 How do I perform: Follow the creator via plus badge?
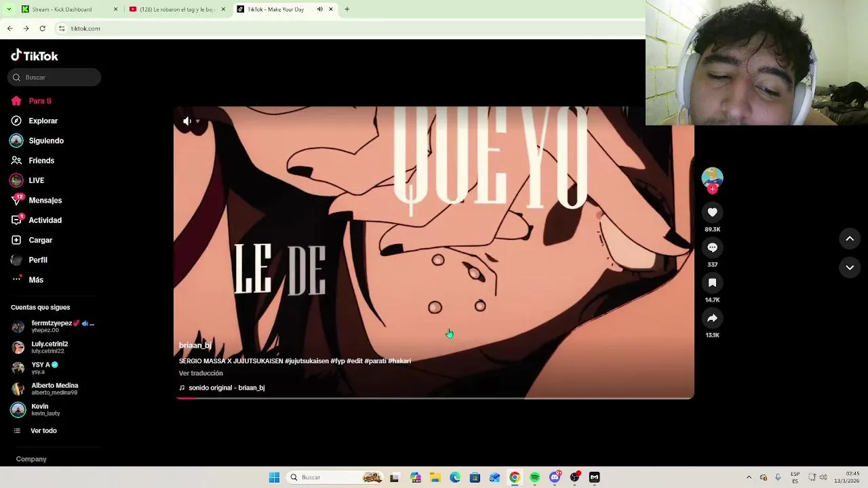[x=712, y=190]
